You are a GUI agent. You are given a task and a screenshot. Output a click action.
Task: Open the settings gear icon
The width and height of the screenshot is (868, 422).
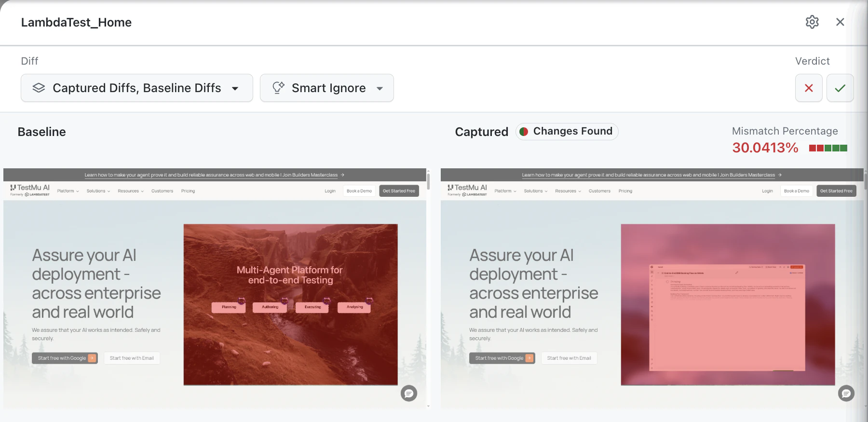812,22
